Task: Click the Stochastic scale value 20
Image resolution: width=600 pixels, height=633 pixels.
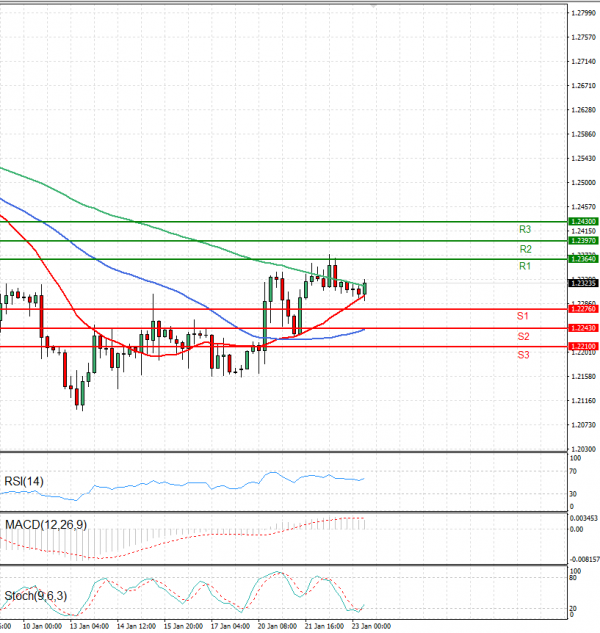Action: click(x=573, y=608)
